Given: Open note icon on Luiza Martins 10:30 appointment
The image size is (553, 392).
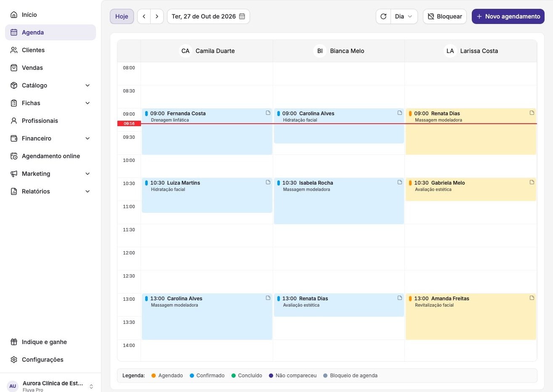Looking at the screenshot, I should point(268,182).
